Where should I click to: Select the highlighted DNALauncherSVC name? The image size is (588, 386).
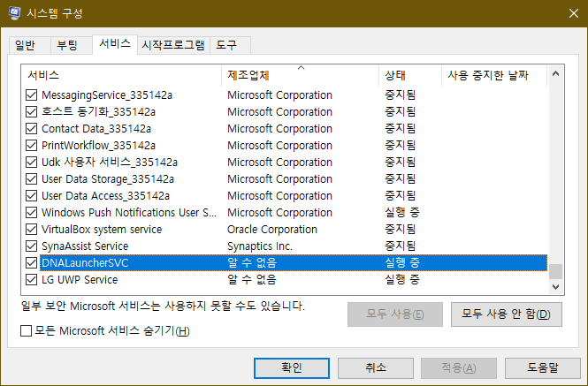pyautogui.click(x=85, y=262)
